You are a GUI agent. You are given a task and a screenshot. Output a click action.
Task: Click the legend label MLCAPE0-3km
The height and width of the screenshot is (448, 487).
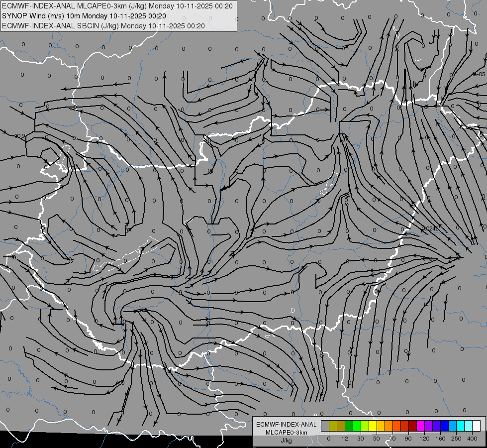click(286, 433)
